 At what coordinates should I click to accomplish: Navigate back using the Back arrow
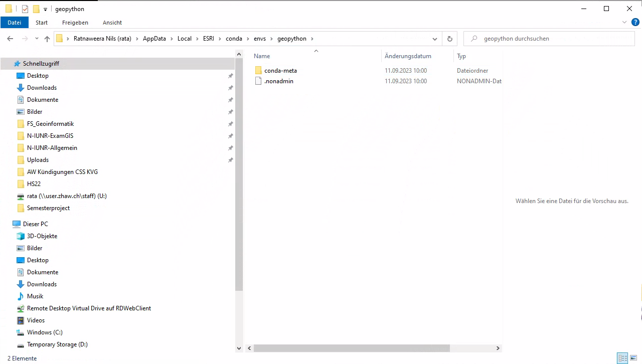pyautogui.click(x=10, y=39)
